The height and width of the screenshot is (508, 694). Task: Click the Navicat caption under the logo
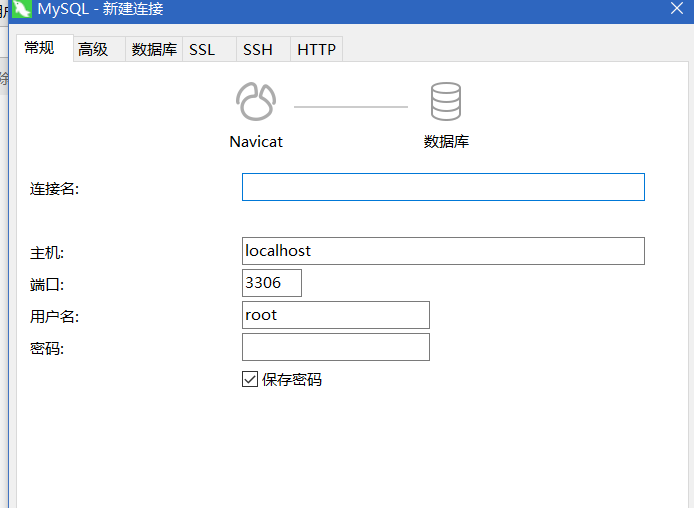pos(256,142)
